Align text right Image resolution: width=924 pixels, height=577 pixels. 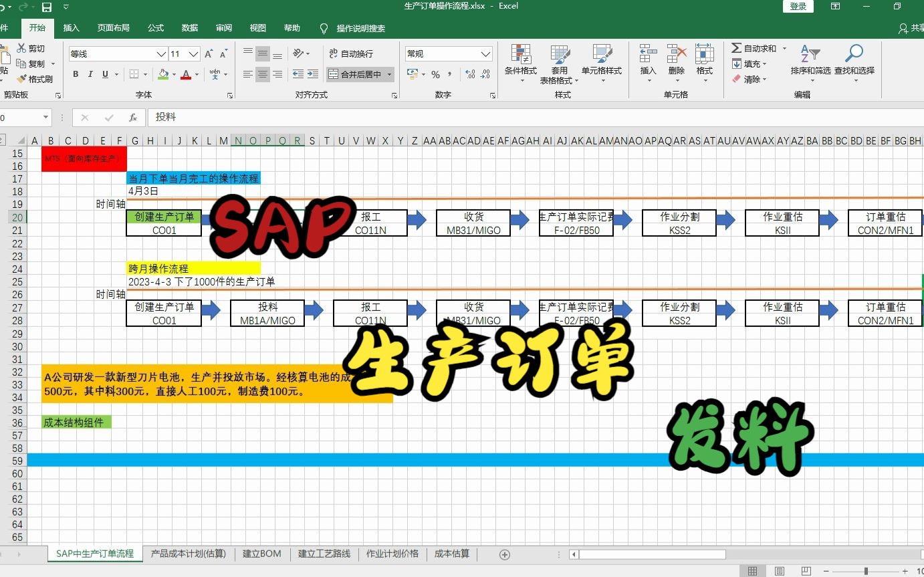click(x=277, y=74)
